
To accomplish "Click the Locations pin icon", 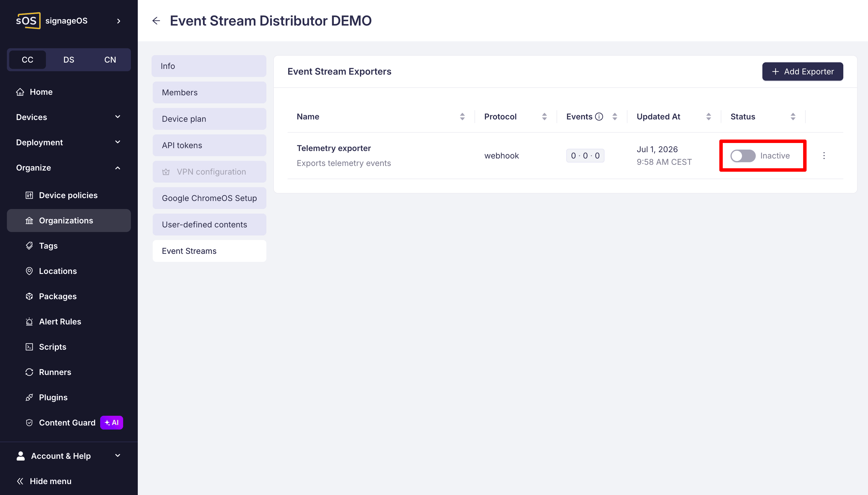I will click(x=29, y=271).
